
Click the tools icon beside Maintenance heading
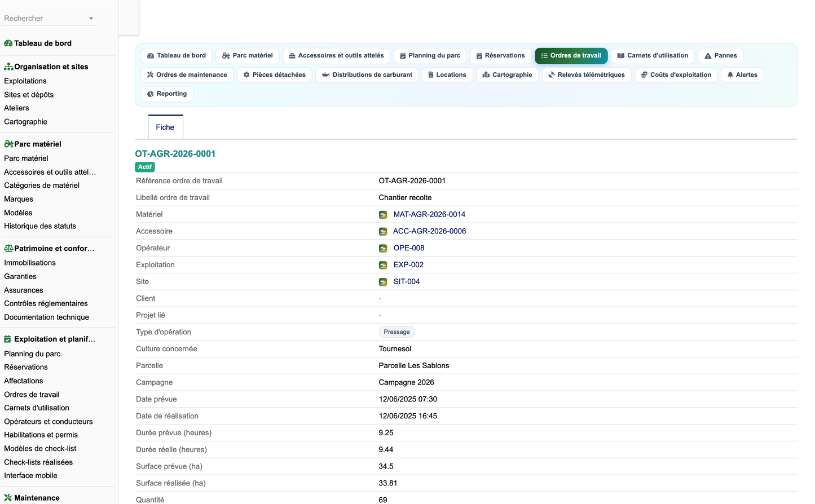point(8,498)
